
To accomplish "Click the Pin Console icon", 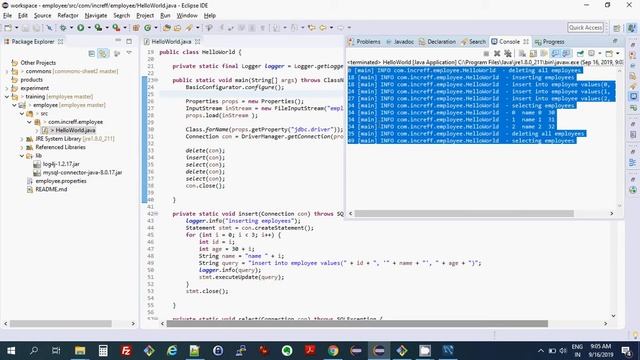I will (x=580, y=53).
